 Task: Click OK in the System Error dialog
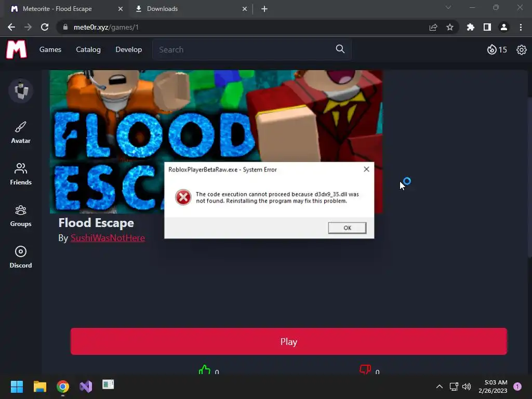click(347, 228)
